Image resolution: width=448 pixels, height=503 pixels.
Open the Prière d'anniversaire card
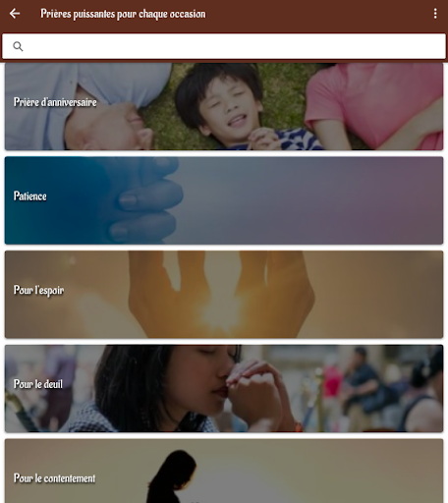pyautogui.click(x=224, y=107)
